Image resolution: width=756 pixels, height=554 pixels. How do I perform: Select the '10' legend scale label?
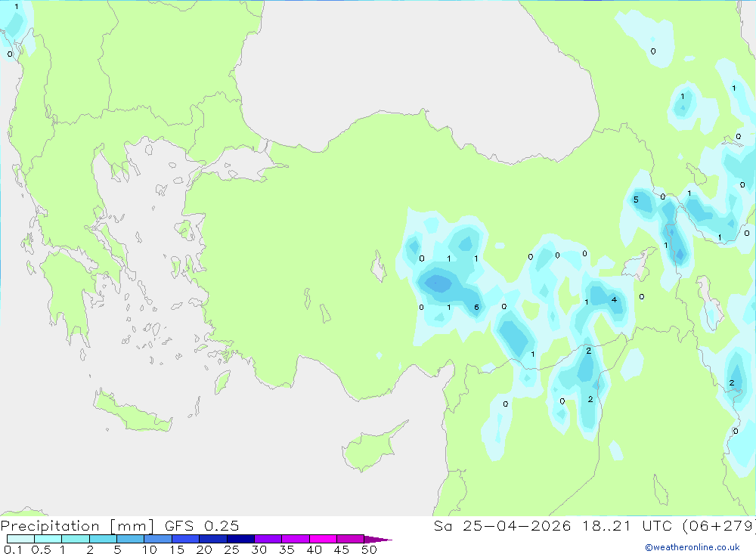pos(150,549)
